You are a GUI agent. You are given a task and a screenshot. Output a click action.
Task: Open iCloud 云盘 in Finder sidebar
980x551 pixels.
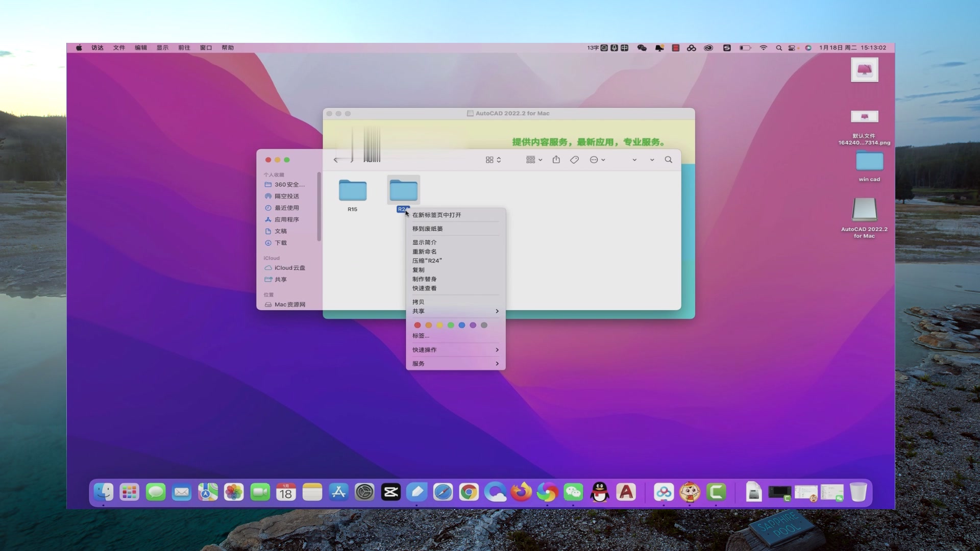point(289,268)
